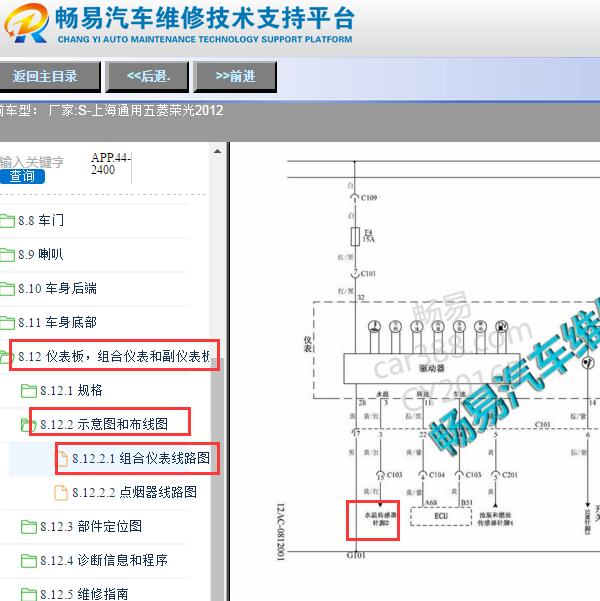
Task: Open folder icon for 8.9 喇叭
Action: coord(7,255)
